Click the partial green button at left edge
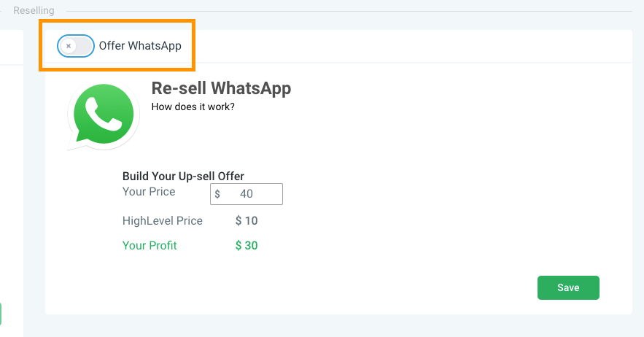 (x=1, y=314)
